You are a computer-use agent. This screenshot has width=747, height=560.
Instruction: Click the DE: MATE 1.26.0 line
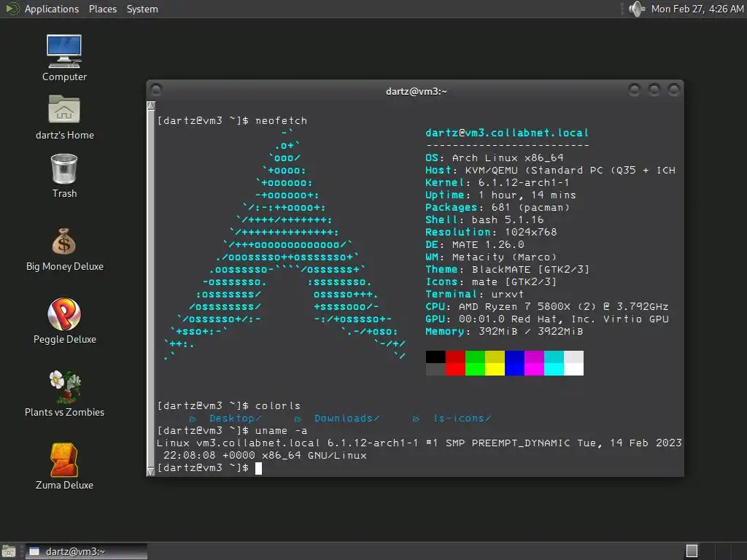point(474,244)
